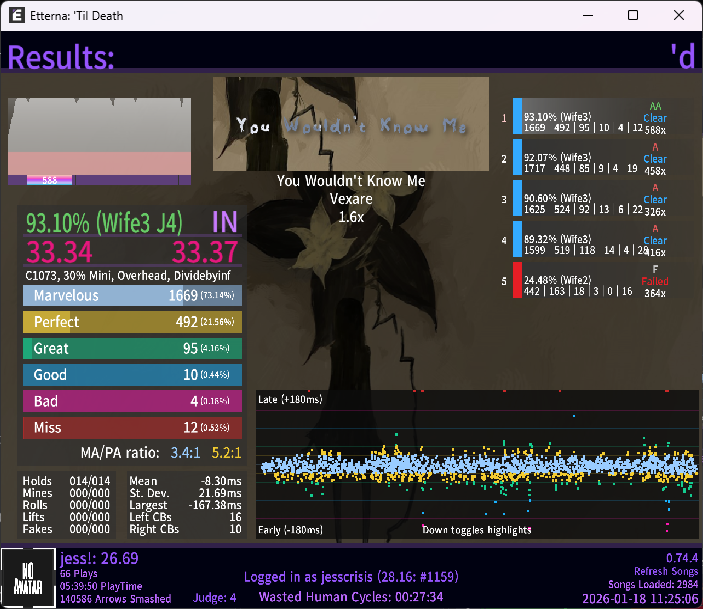The image size is (703, 609).
Task: Minimize the Etterna window
Action: (587, 16)
